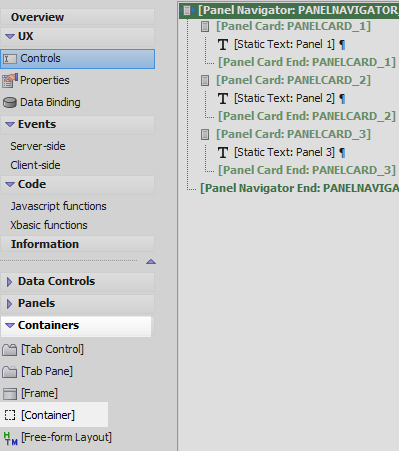
Task: Open Javascript functions
Action: tap(58, 206)
